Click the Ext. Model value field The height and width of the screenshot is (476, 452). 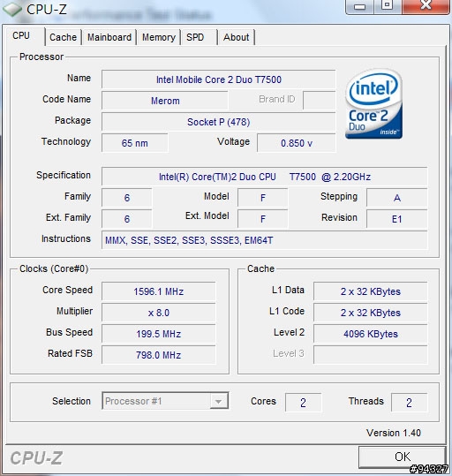point(263,219)
